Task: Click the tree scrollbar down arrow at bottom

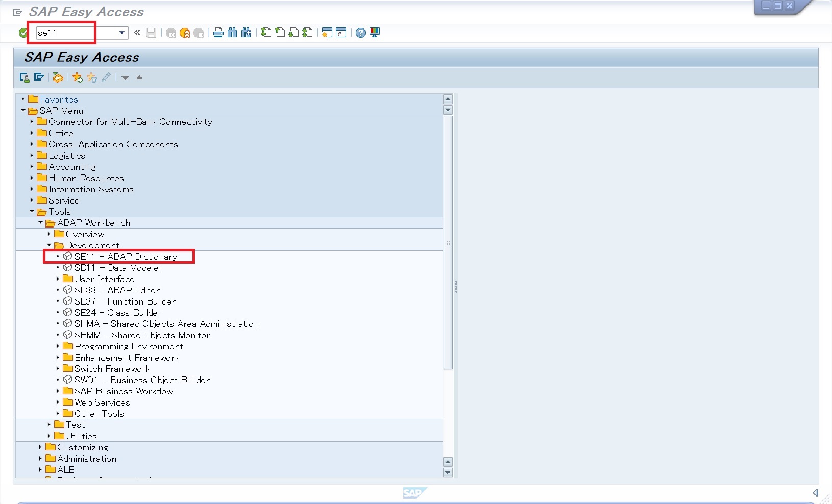Action: click(x=448, y=472)
